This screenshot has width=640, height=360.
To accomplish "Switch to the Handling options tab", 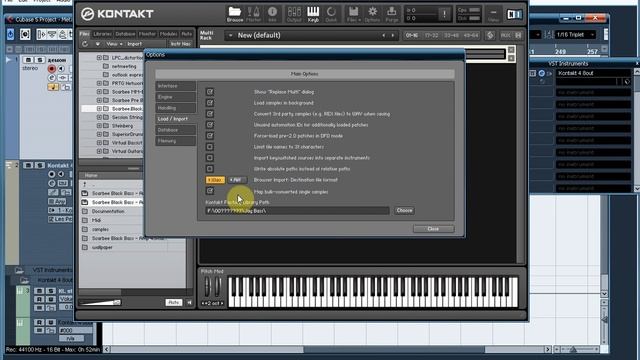I will point(175,108).
